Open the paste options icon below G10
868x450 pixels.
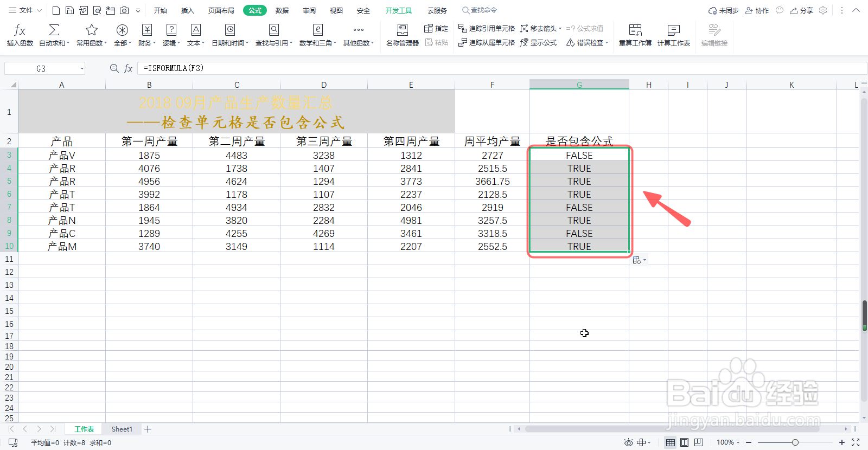click(x=639, y=260)
